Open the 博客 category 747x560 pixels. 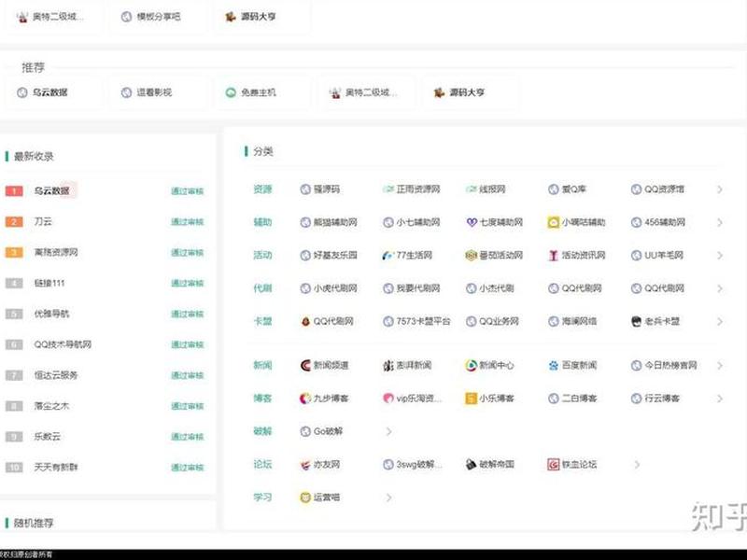[x=262, y=399]
